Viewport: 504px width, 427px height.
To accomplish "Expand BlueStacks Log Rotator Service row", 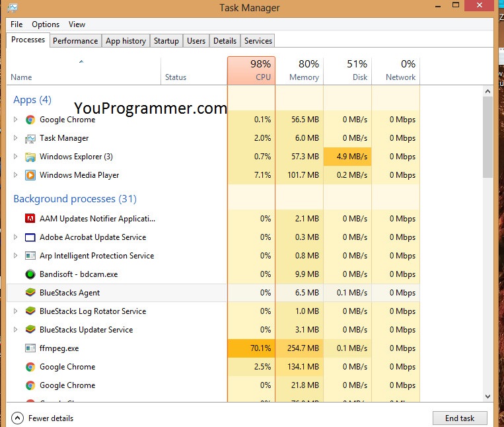I will [x=15, y=311].
